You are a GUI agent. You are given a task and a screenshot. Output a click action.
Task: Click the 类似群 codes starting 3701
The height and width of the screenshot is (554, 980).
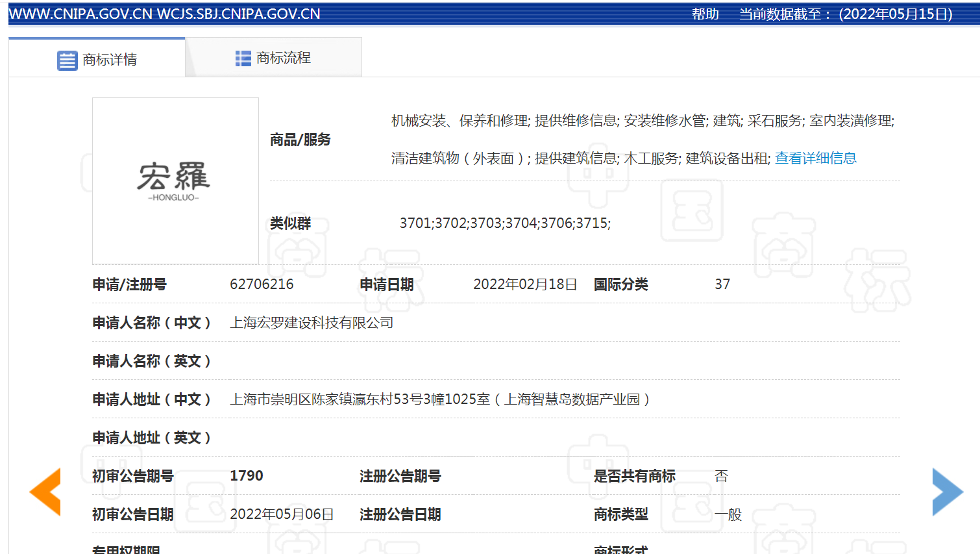click(505, 223)
